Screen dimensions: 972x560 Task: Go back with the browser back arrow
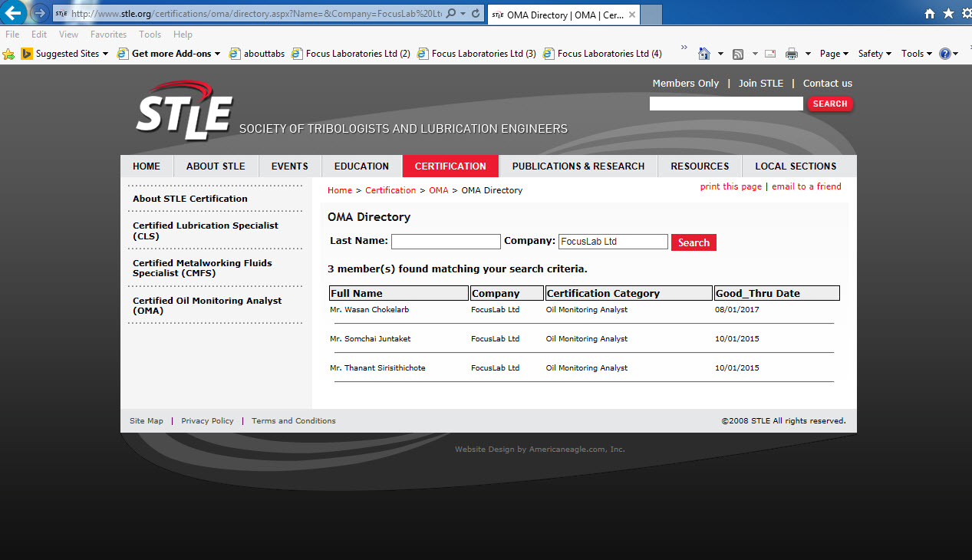(14, 13)
